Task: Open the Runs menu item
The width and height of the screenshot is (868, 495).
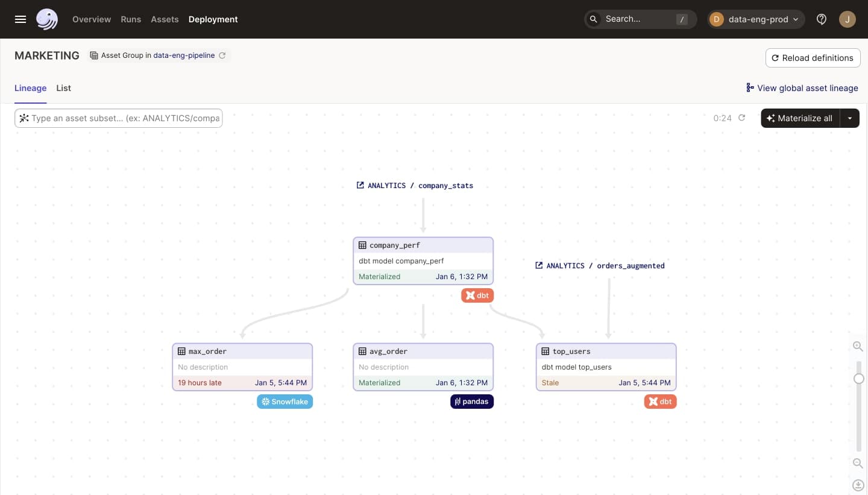Action: (131, 19)
